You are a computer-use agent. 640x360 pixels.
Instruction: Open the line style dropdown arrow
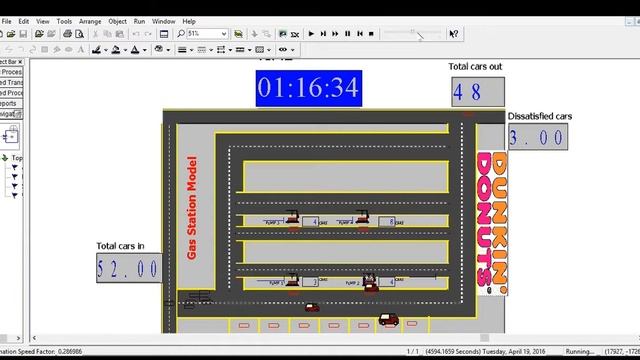click(211, 50)
